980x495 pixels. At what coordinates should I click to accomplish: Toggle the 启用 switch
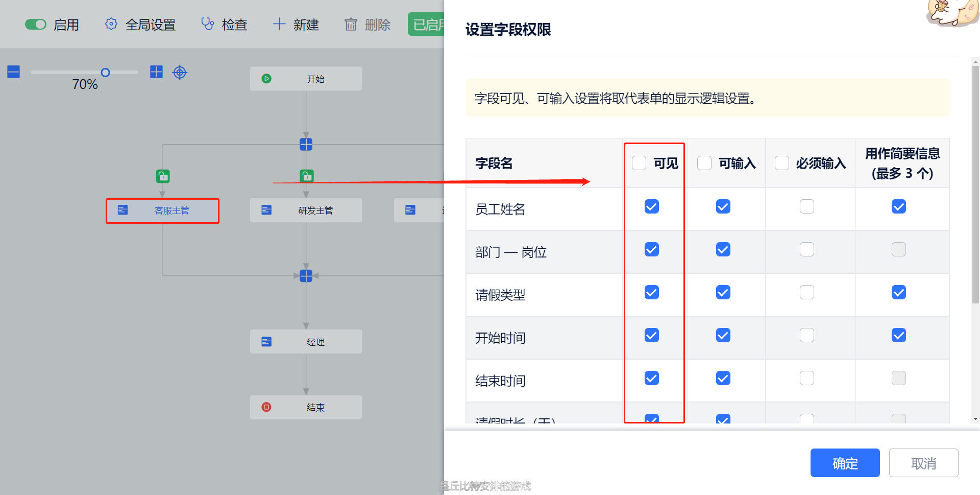36,25
